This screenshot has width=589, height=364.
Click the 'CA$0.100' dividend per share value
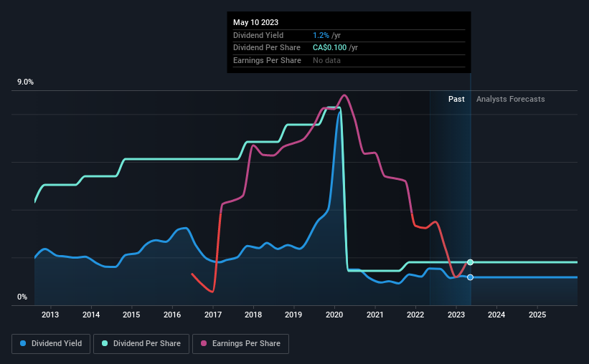point(330,48)
